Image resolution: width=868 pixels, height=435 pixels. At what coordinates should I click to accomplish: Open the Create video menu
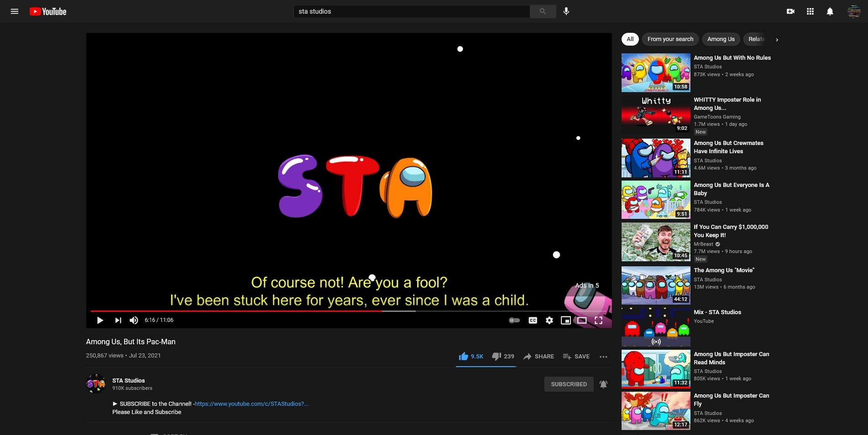pyautogui.click(x=790, y=11)
